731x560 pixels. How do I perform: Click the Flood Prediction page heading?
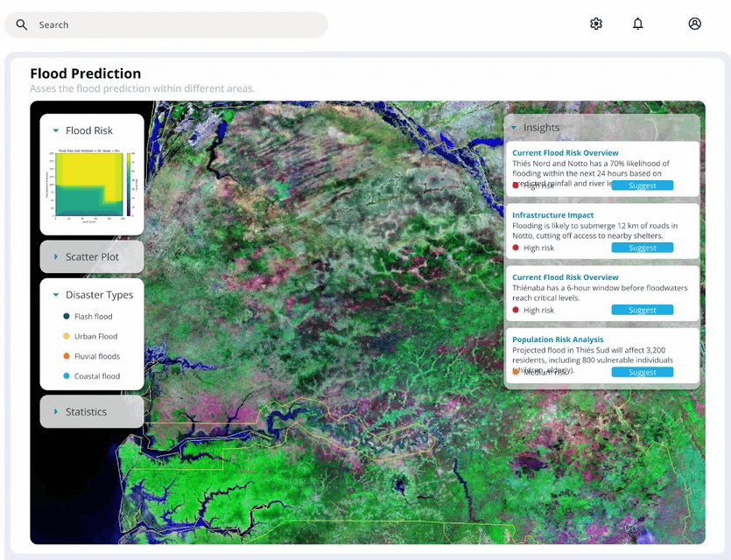(85, 73)
